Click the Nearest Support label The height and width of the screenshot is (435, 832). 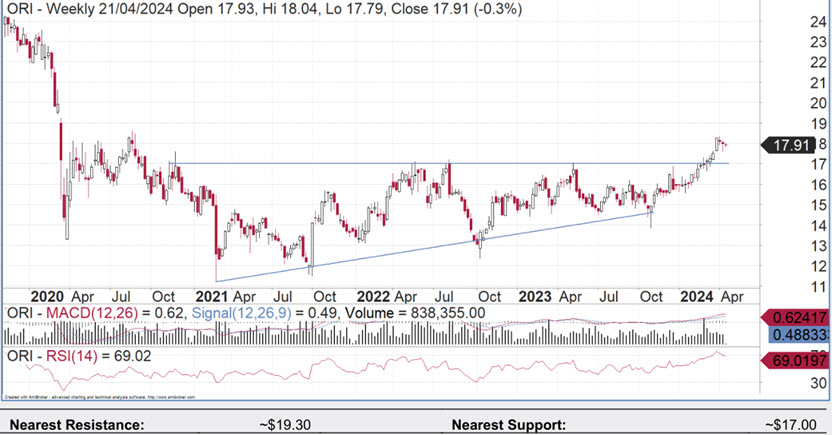click(508, 424)
